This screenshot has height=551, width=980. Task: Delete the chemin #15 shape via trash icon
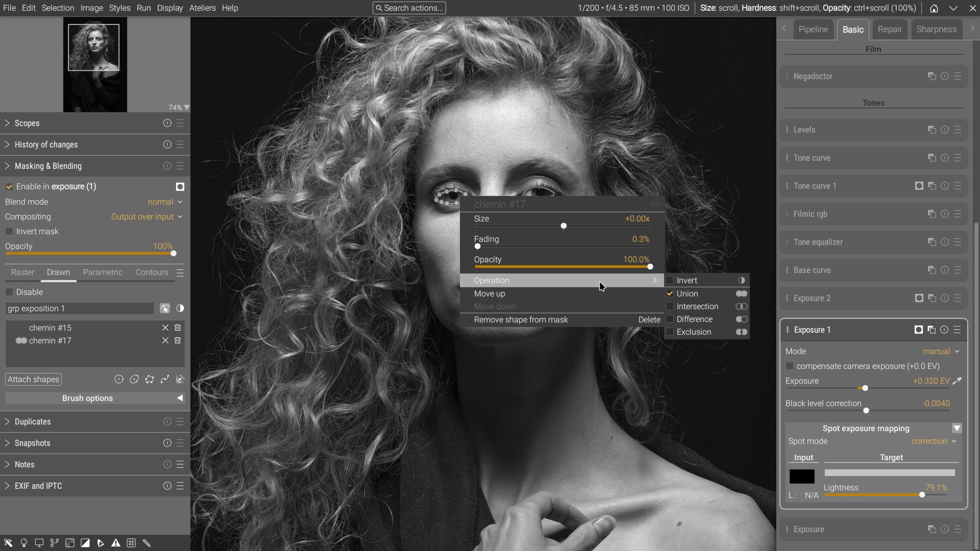click(x=178, y=328)
